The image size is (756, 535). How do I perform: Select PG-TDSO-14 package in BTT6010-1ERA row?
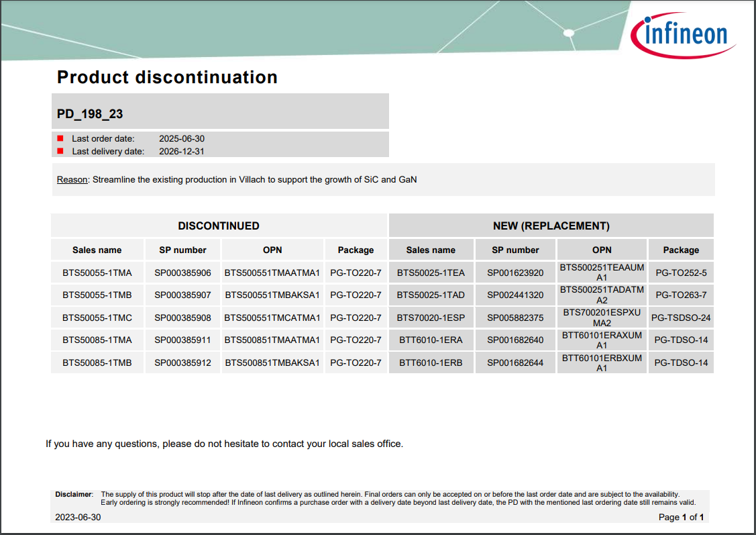pos(681,340)
